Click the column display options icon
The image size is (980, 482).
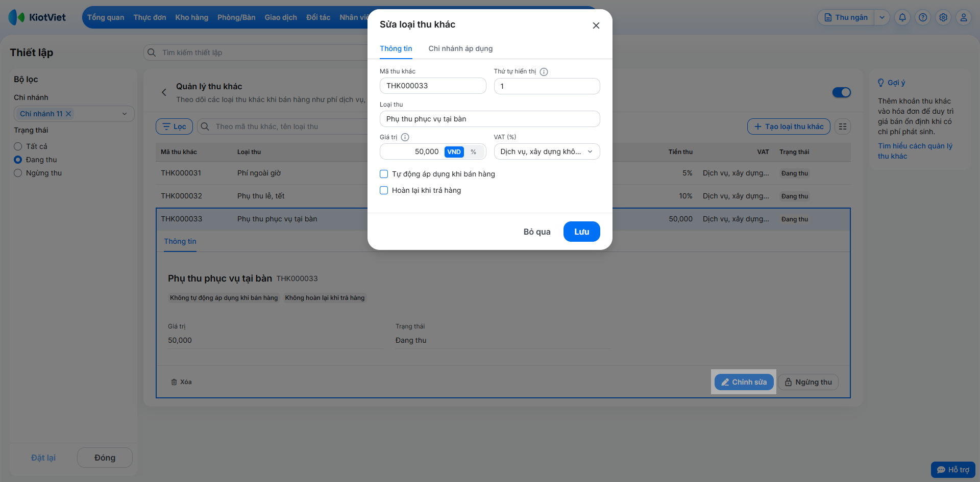[843, 126]
